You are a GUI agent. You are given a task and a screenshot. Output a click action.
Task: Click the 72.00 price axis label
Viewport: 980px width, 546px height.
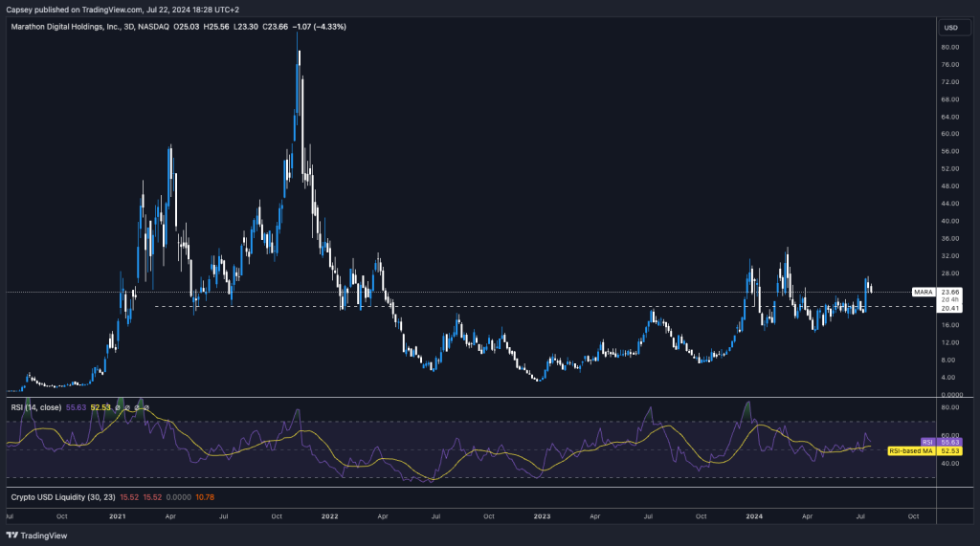point(950,82)
